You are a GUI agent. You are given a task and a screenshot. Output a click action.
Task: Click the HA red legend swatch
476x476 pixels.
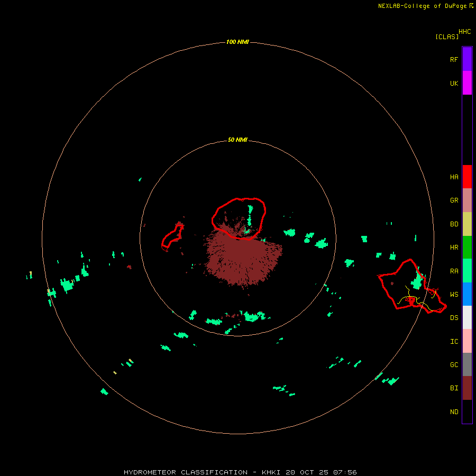(467, 177)
